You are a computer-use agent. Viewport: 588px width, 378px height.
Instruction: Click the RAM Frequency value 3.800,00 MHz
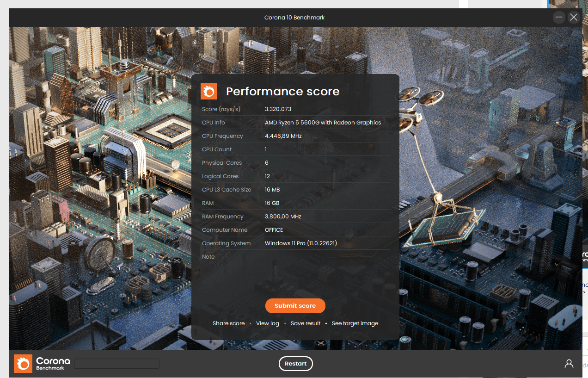coord(283,217)
